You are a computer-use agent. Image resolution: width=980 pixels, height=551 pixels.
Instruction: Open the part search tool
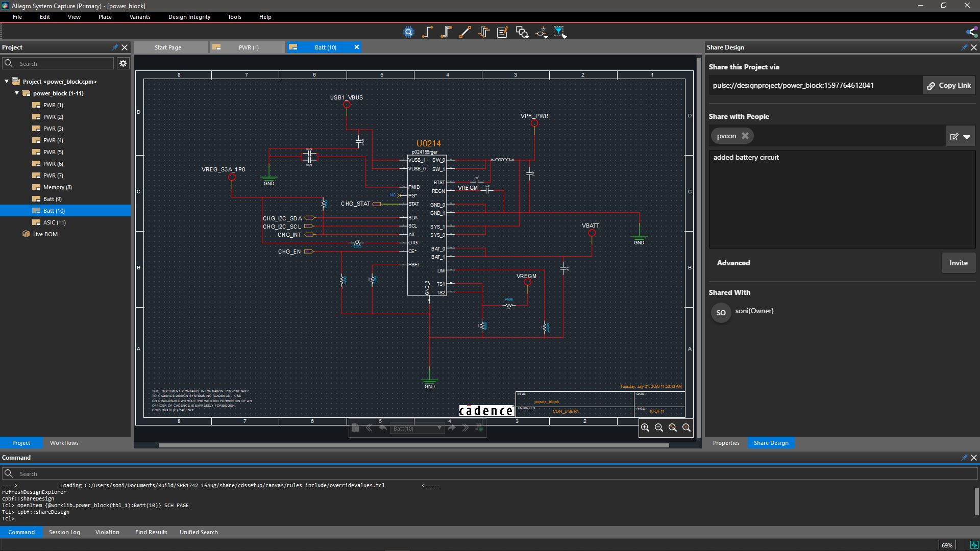point(408,32)
